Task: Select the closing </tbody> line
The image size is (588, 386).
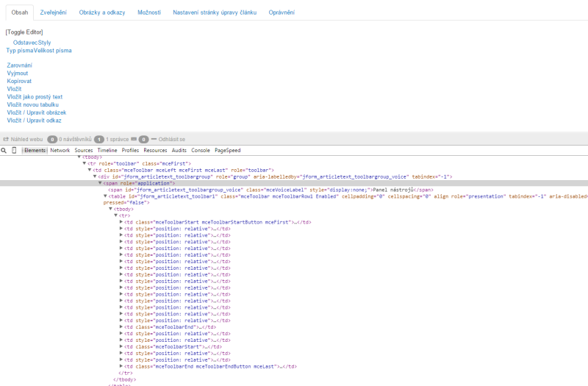Action: [124, 379]
